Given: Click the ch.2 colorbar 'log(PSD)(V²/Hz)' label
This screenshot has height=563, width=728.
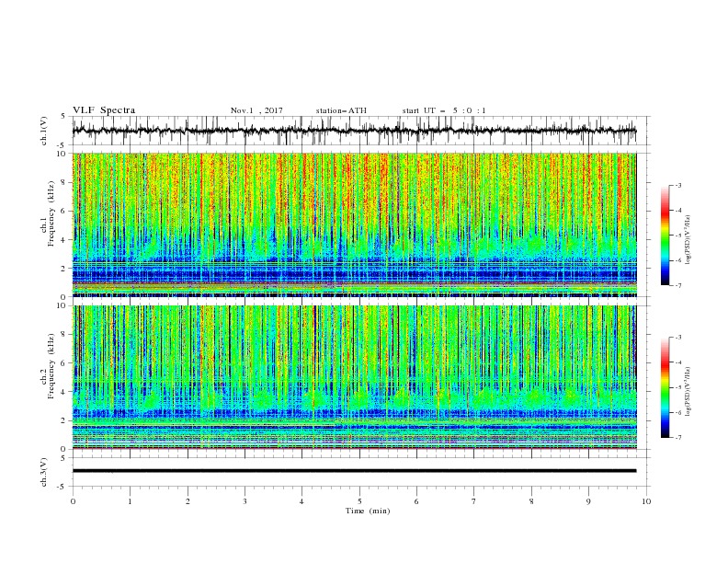Looking at the screenshot, I should coord(689,391).
